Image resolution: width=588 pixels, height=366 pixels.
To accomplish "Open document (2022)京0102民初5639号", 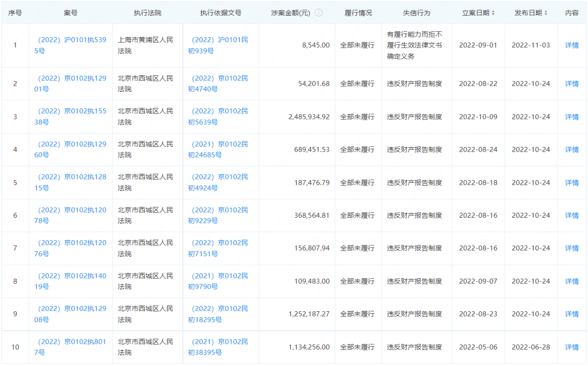I will [218, 117].
